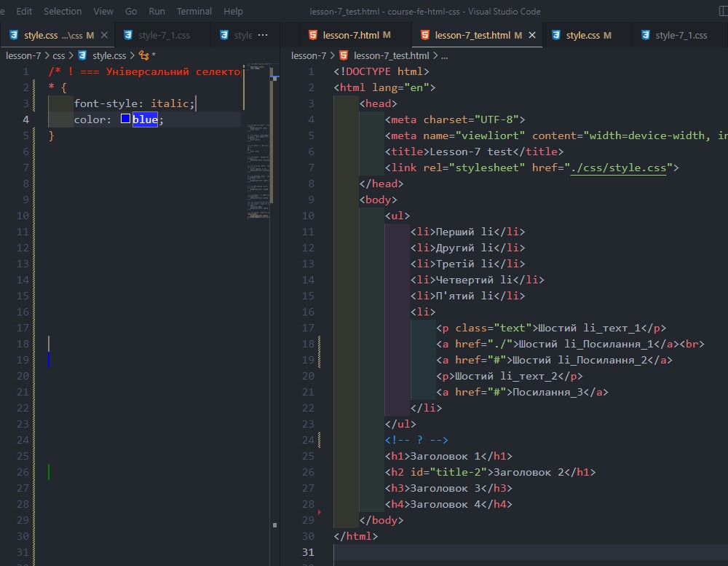Click lesson-7 breadcrumb in left editor
Screen dimensions: 728x566
[23, 56]
